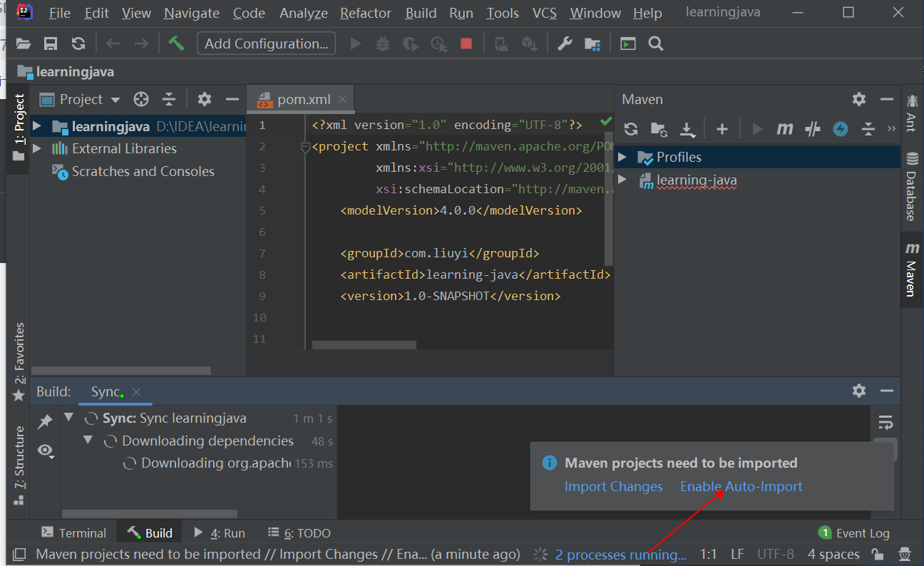The height and width of the screenshot is (566, 924).
Task: Expand learning-java node in Maven panel
Action: click(622, 180)
